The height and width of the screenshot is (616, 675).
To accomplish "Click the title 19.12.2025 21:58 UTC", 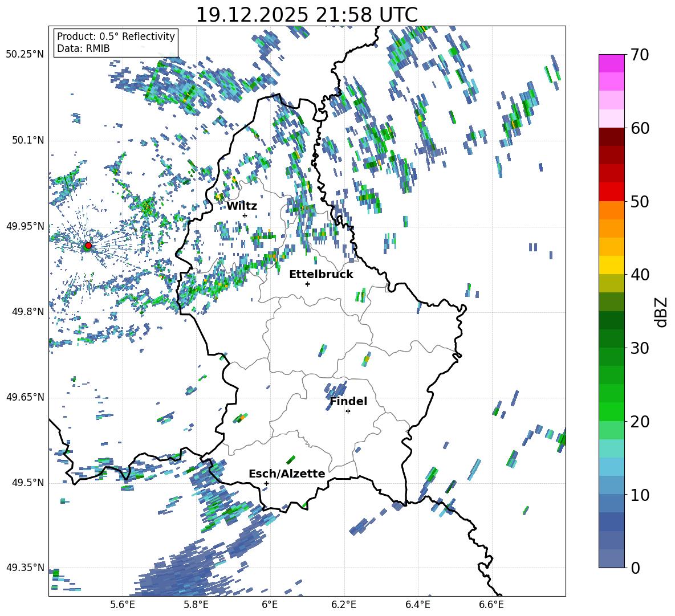I will point(307,15).
